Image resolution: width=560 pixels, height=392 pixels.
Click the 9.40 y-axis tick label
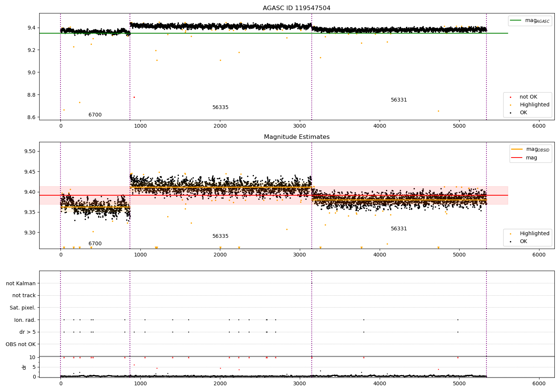(x=30, y=192)
